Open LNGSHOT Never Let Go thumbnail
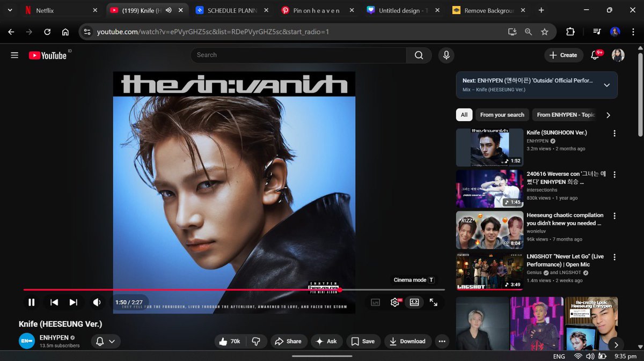The height and width of the screenshot is (361, 644). (x=489, y=271)
